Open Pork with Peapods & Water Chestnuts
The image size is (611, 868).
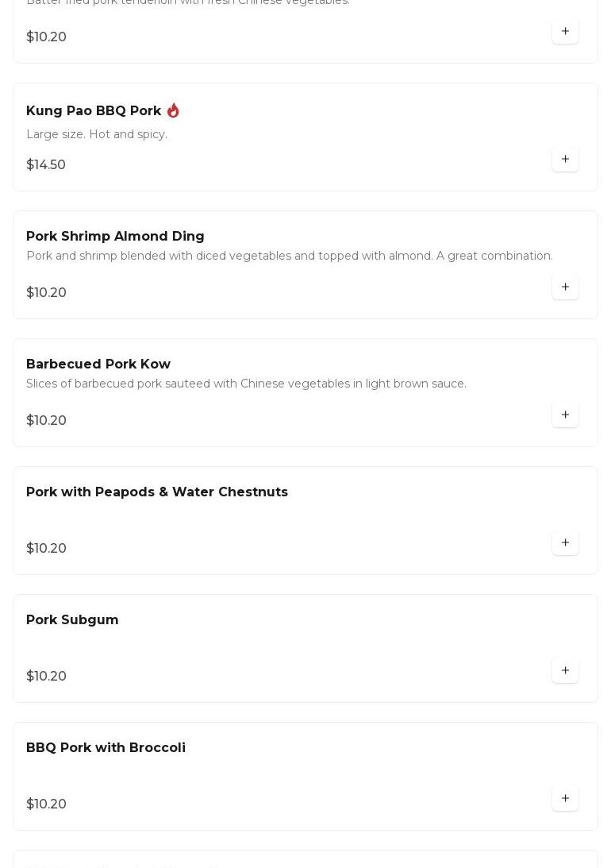pyautogui.click(x=157, y=492)
